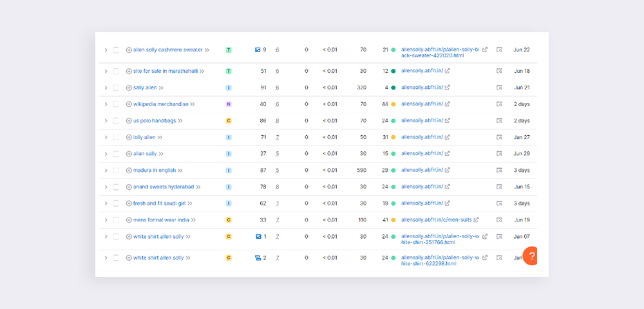The height and width of the screenshot is (309, 644).
Task: Open external link icon for white-shirt-622298 URL
Action: click(485, 257)
